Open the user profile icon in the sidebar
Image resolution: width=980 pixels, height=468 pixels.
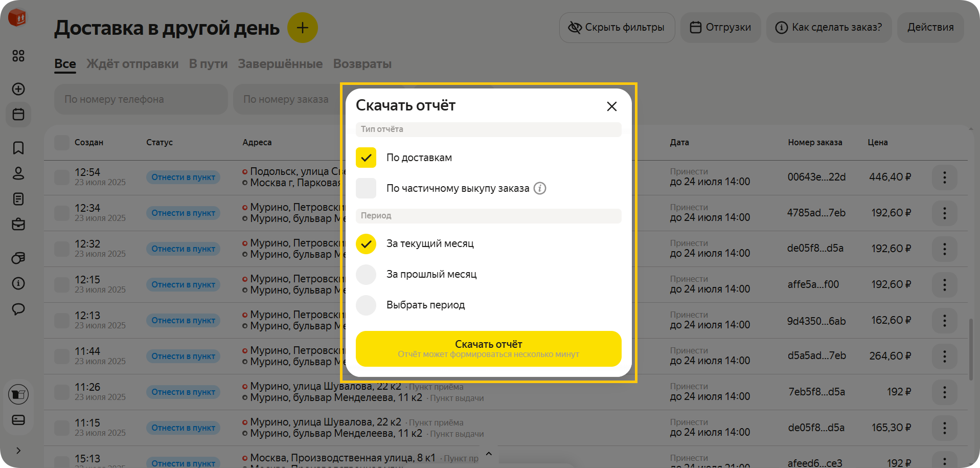(x=18, y=173)
